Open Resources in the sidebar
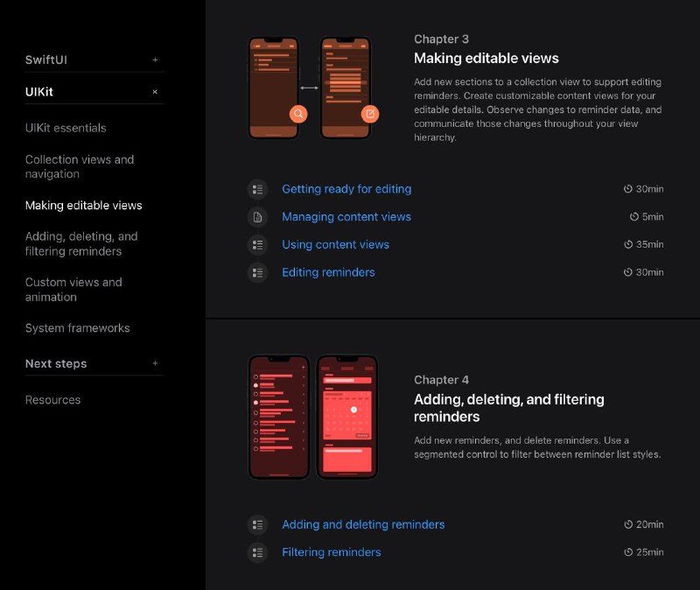The width and height of the screenshot is (700, 590). click(x=52, y=400)
